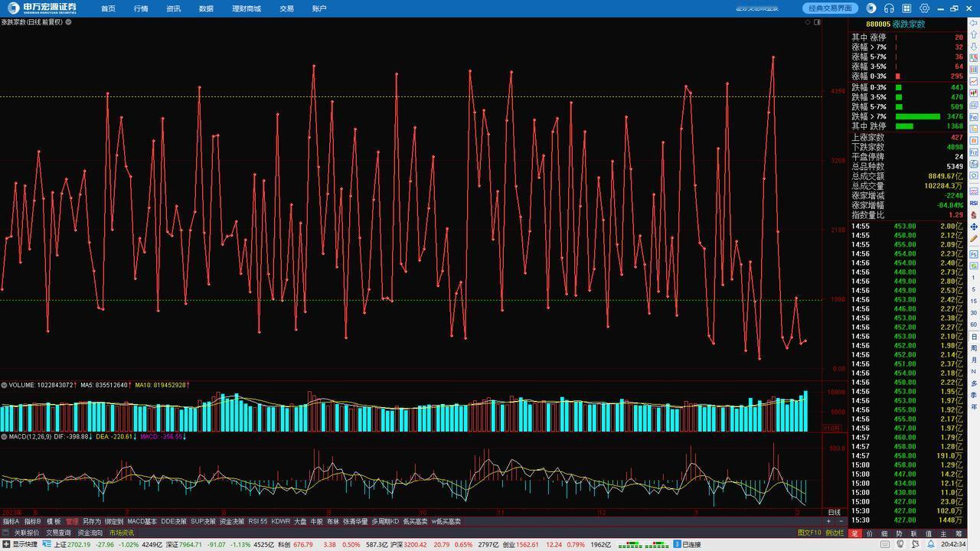Viewport: 980px width, 551px height.
Task: Open the 交易查询 tab
Action: click(x=58, y=533)
